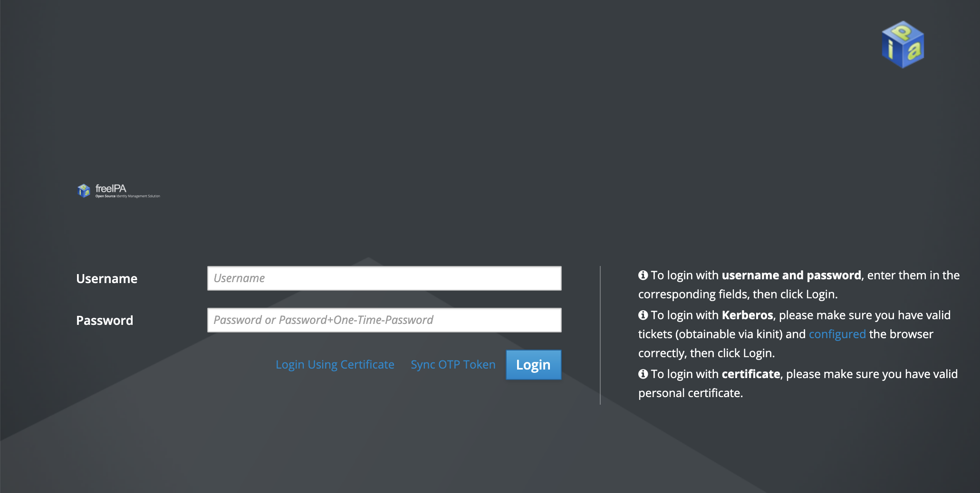The image size is (980, 493).
Task: Click the Password field placeholder 'Password or Password+One-Time-Password'
Action: tap(323, 320)
